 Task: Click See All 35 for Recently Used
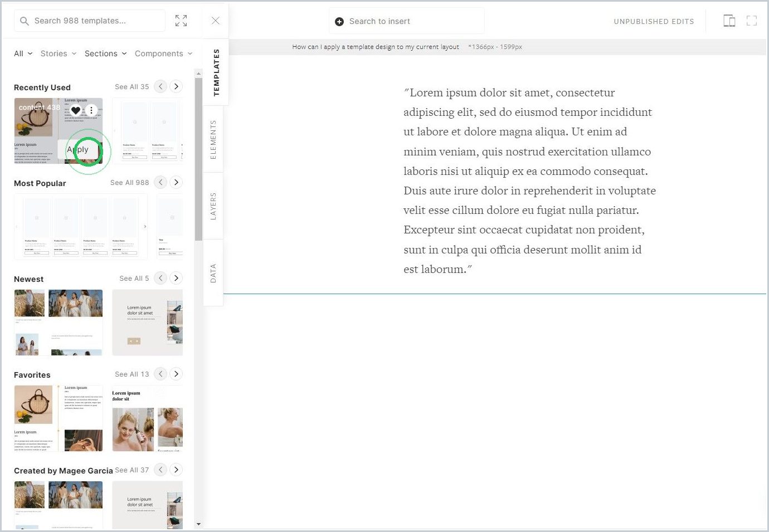pos(132,87)
